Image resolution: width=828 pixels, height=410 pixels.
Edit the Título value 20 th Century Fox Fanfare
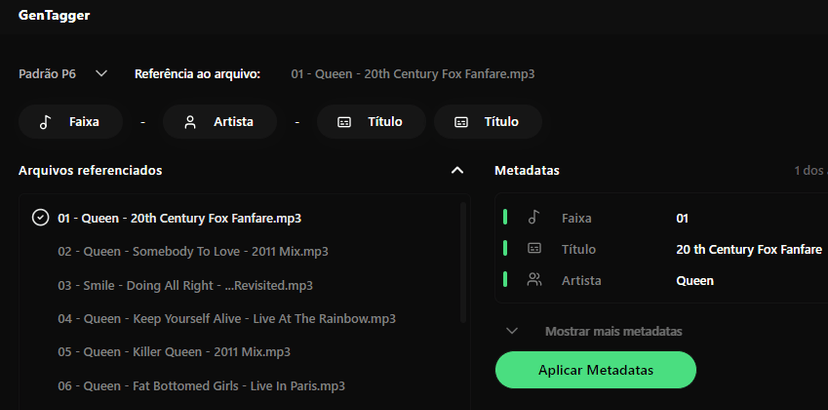pyautogui.click(x=749, y=249)
